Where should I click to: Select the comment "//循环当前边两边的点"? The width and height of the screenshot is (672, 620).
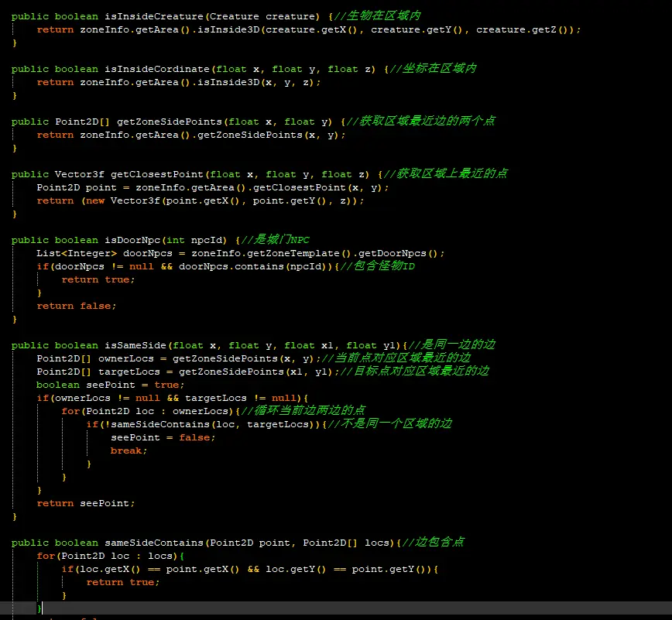click(303, 411)
